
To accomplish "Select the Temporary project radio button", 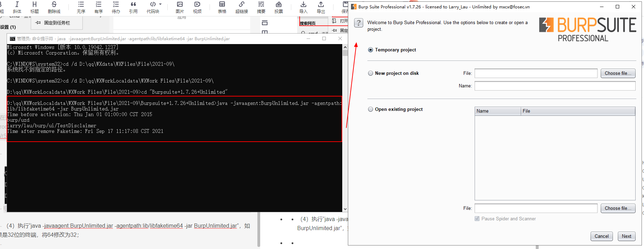I will (371, 50).
